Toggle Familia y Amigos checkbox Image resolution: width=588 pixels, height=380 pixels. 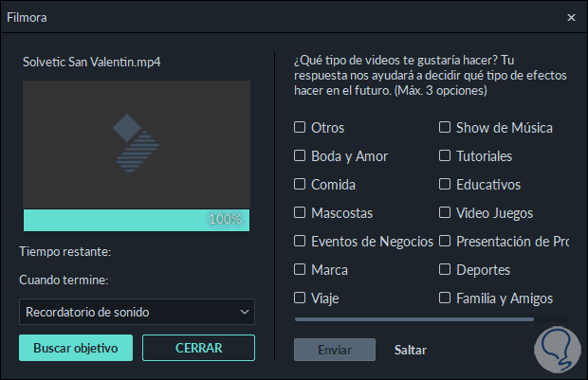[x=445, y=298]
